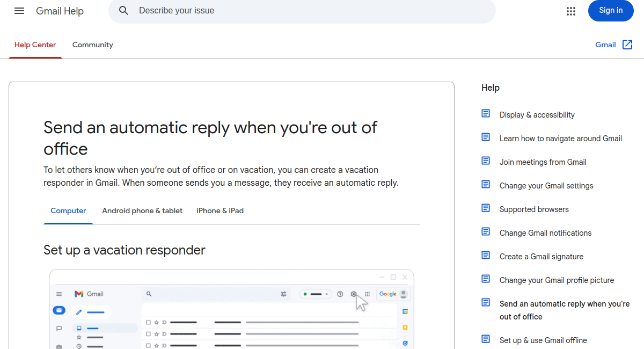Screen dimensions: 644x349
Task: Click the article icon beside Supported browsers
Action: pos(486,208)
